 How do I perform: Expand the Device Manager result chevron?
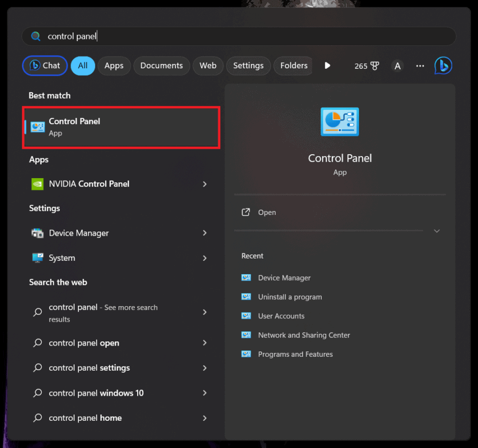click(205, 233)
